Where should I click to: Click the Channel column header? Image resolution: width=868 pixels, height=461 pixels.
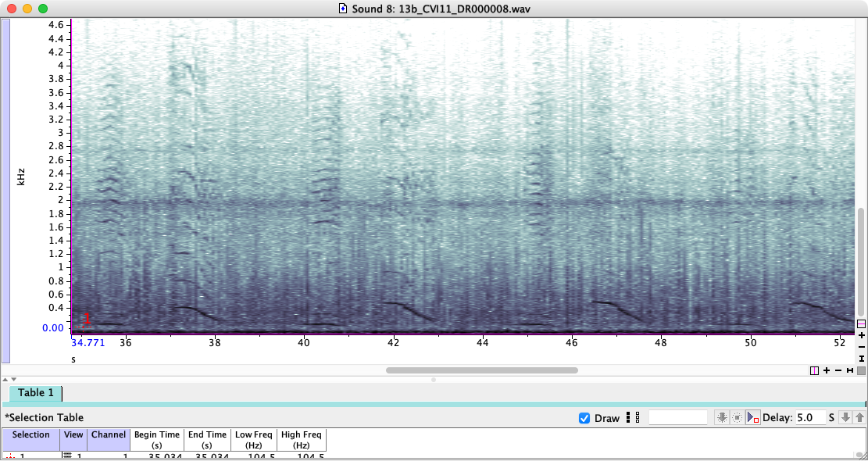pyautogui.click(x=109, y=440)
